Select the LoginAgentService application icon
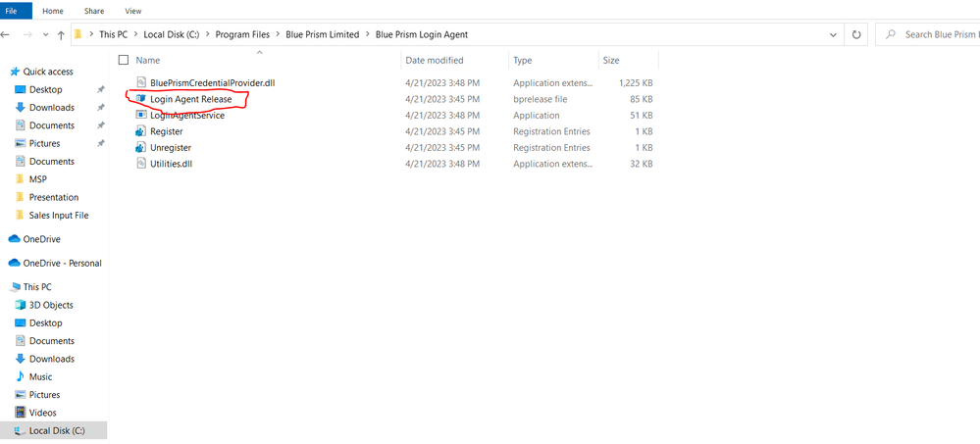The height and width of the screenshot is (444, 980). point(141,115)
